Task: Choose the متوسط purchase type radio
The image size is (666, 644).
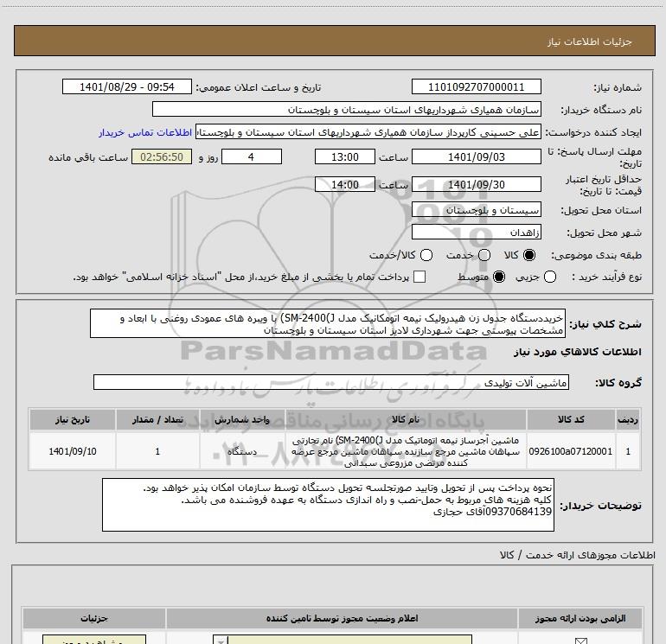Action: click(x=499, y=277)
